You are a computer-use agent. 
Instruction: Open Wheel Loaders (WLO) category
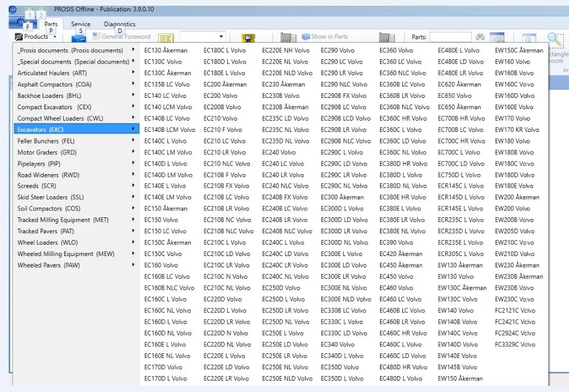pyautogui.click(x=77, y=242)
